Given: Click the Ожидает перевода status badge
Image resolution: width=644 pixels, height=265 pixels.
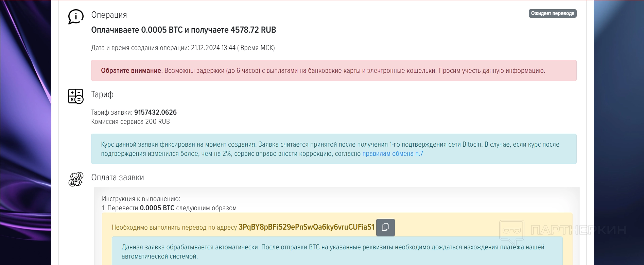Looking at the screenshot, I should tap(552, 13).
